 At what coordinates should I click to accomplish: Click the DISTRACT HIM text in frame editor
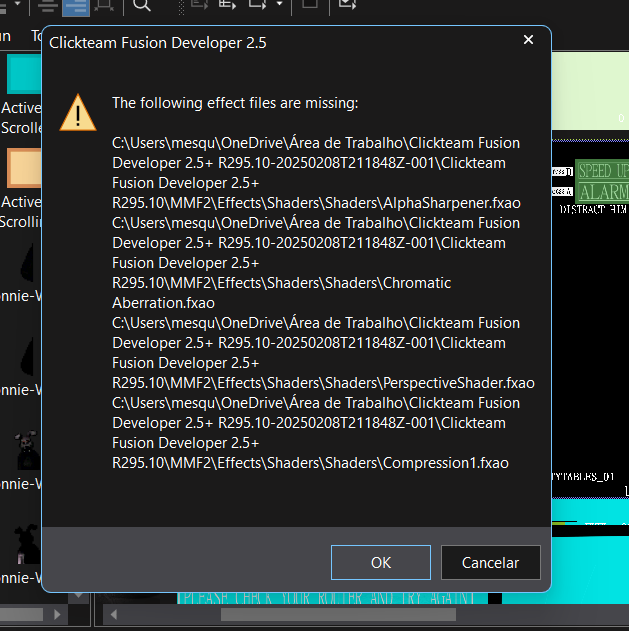pyautogui.click(x=593, y=209)
